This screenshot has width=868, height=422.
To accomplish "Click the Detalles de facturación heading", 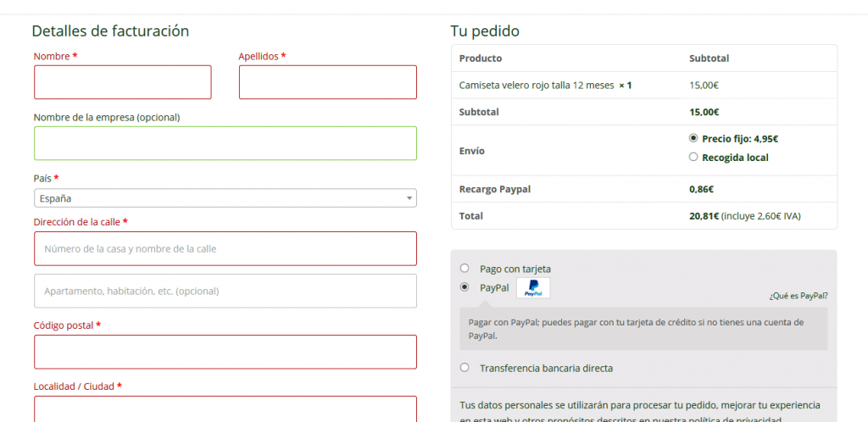I will click(x=110, y=31).
